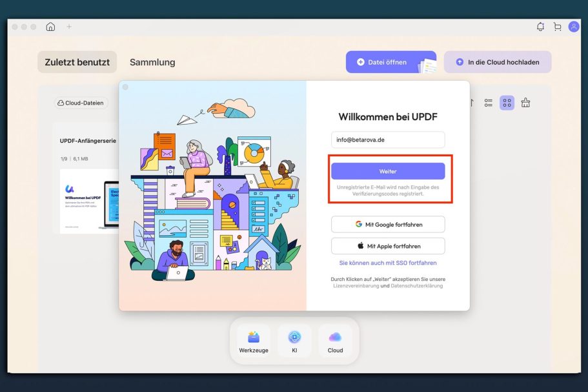588x392 pixels.
Task: Open the Cloud dock icon
Action: [335, 342]
